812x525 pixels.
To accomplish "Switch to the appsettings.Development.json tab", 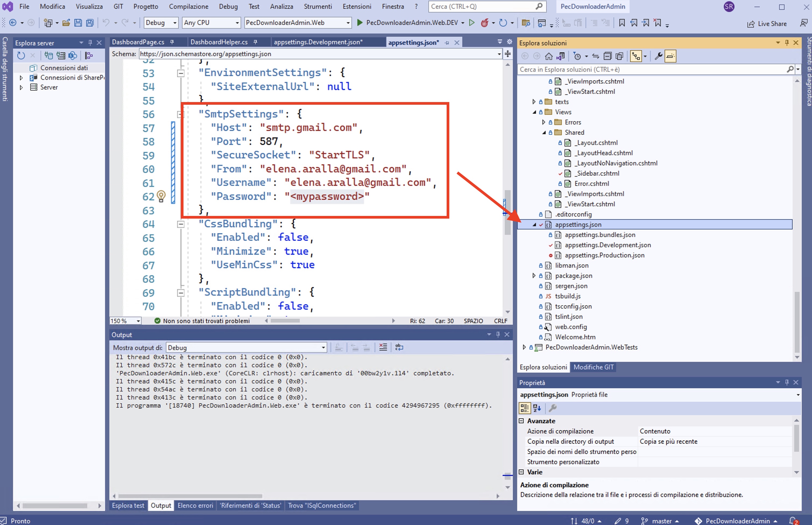I will click(319, 42).
